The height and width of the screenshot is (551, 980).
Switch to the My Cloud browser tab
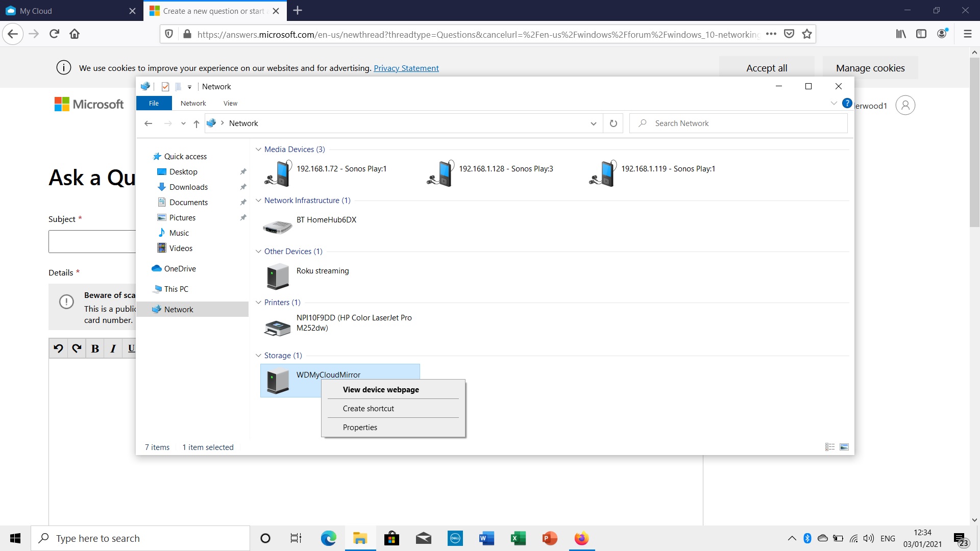[x=71, y=11]
